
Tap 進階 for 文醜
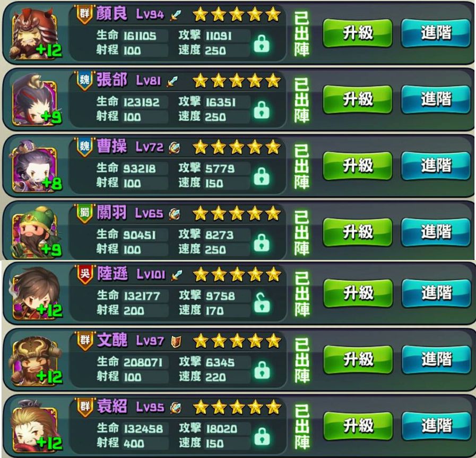[436, 359]
